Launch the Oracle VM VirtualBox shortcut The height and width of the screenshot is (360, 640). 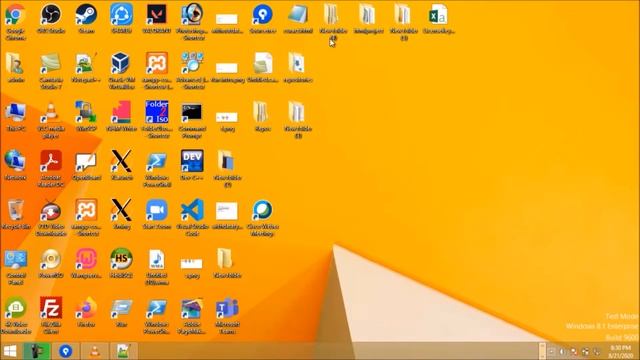121,71
